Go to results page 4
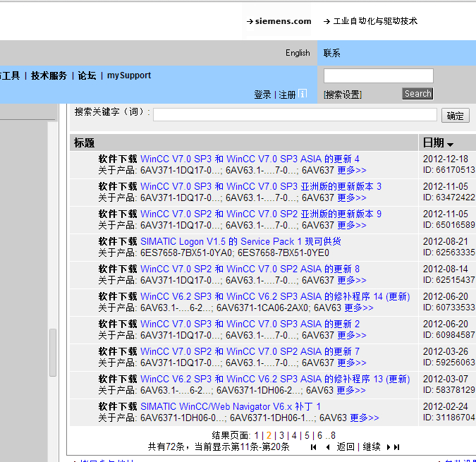The width and height of the screenshot is (476, 462). 294,436
